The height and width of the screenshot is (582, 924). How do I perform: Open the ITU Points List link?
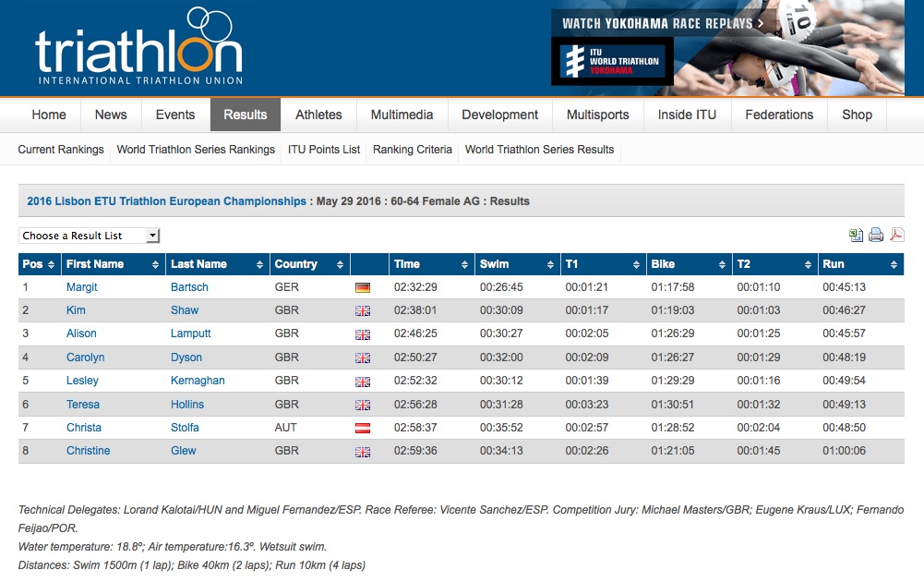(324, 150)
